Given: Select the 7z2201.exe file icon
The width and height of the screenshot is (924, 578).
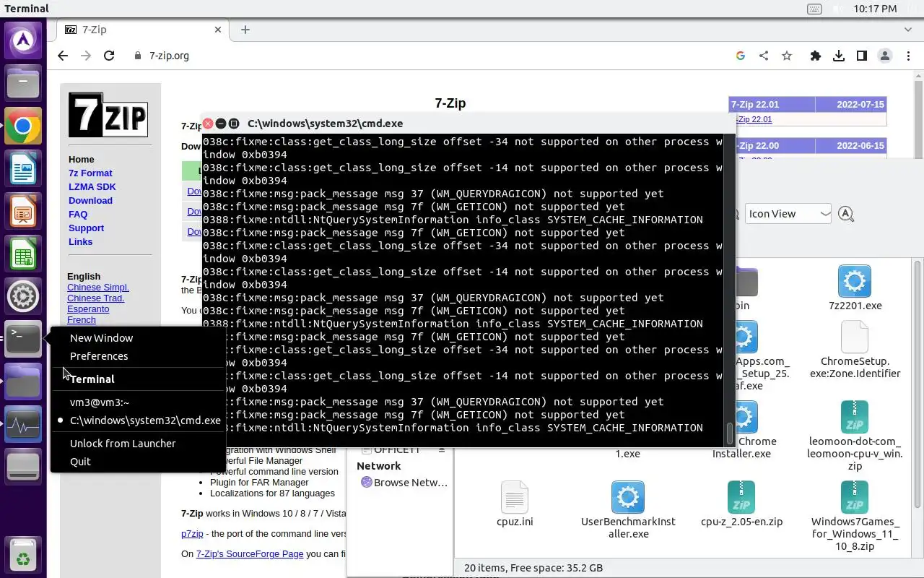Looking at the screenshot, I should pos(855,282).
